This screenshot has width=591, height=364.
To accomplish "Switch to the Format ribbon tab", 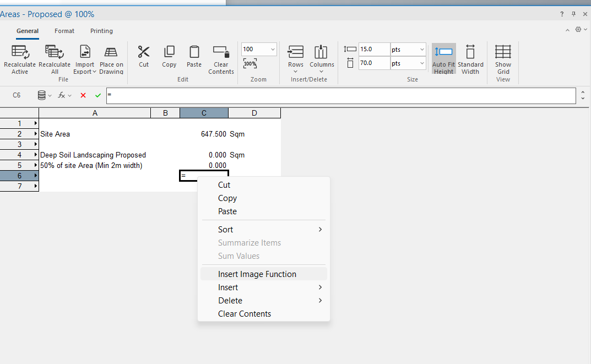I will [x=64, y=31].
